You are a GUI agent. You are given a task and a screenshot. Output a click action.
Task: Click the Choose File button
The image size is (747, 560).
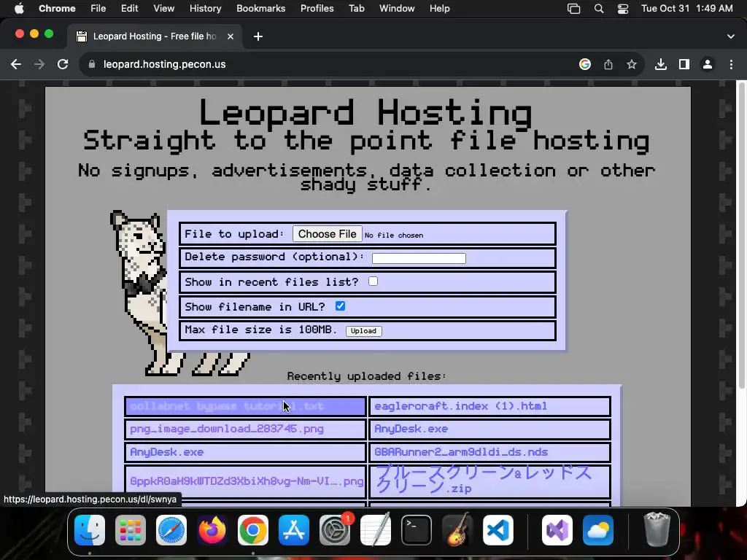pos(328,234)
